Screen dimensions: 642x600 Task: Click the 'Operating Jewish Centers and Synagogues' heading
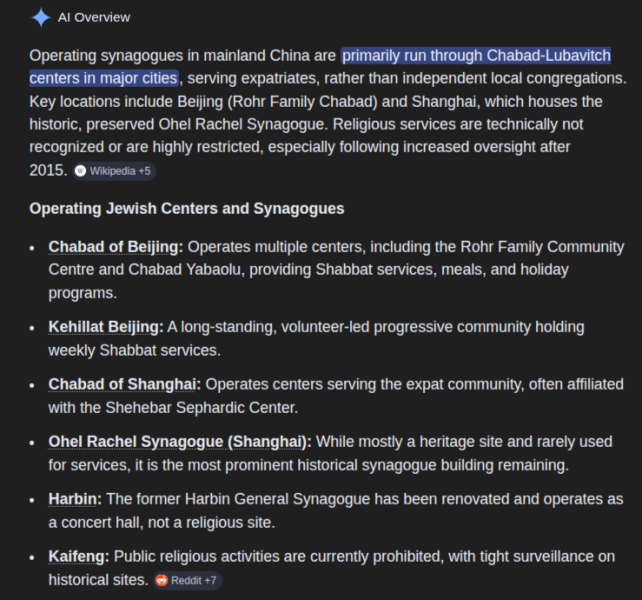[x=187, y=208]
